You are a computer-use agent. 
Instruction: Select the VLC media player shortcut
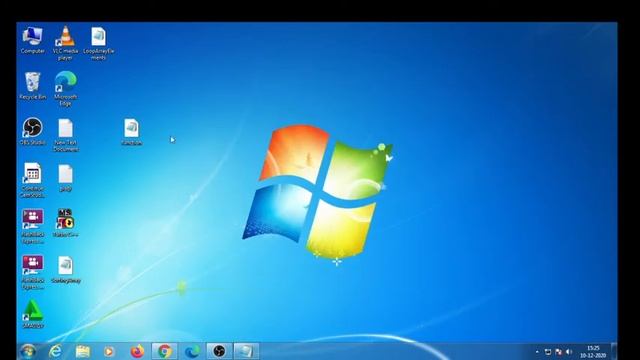[65, 43]
